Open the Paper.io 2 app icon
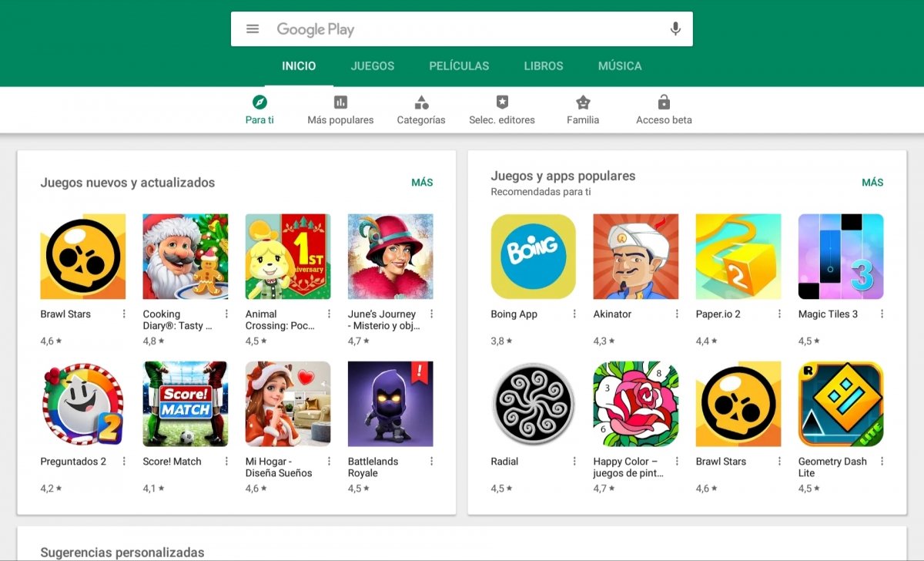924x561 pixels. pos(738,257)
